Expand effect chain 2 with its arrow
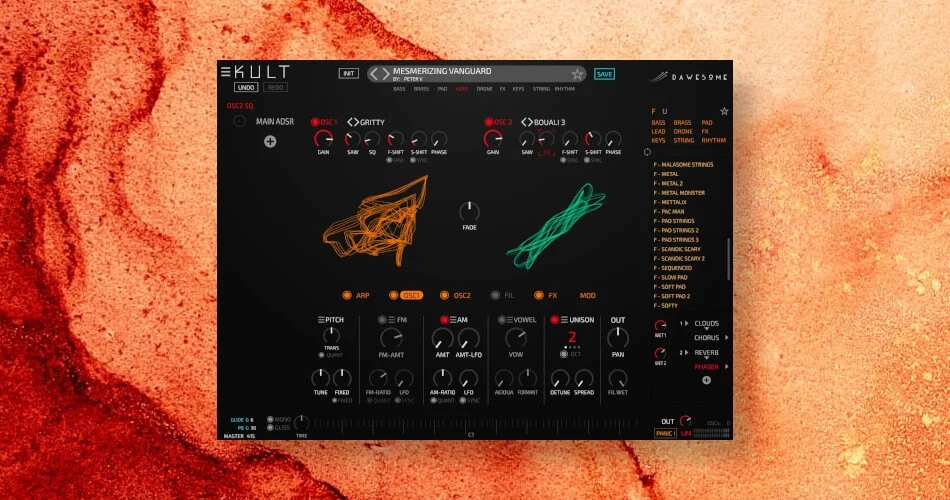The height and width of the screenshot is (500, 950). (686, 353)
